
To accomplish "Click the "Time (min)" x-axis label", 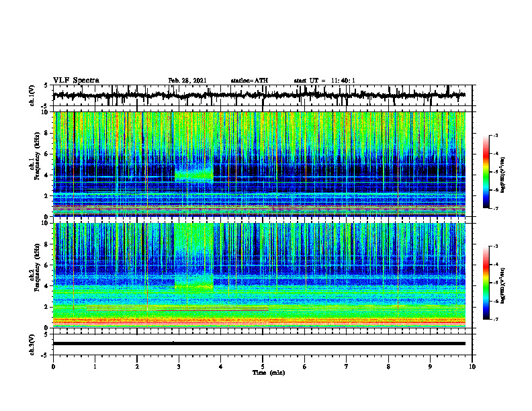I will (x=269, y=373).
